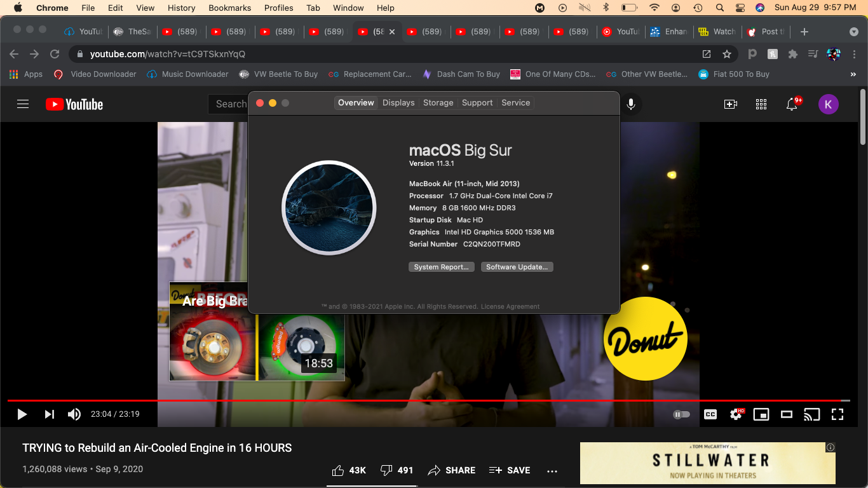Select the Overview tab
This screenshot has width=868, height=488.
point(356,103)
